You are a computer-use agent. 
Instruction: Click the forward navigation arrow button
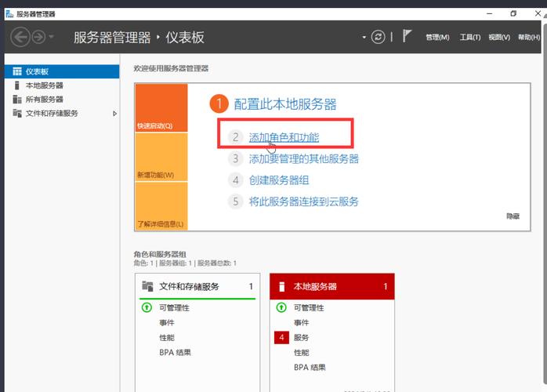(38, 37)
